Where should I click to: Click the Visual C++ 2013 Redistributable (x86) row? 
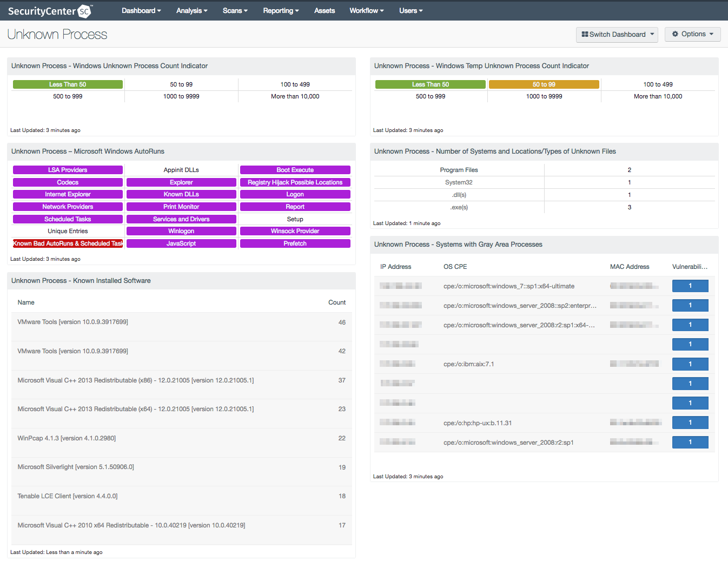tap(182, 385)
